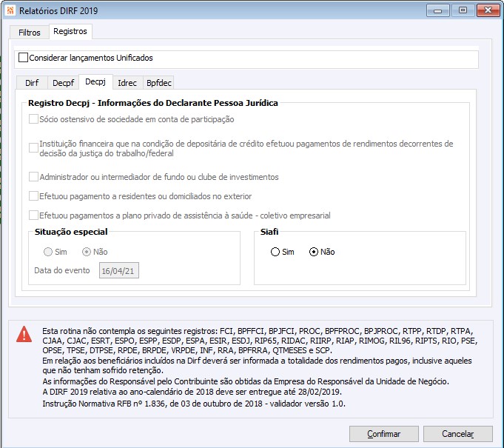Click the Confirmar button

384,434
